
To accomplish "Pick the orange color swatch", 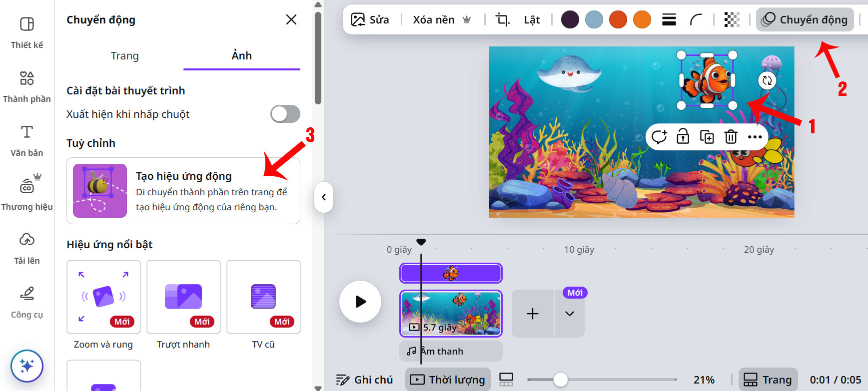I will pyautogui.click(x=642, y=19).
